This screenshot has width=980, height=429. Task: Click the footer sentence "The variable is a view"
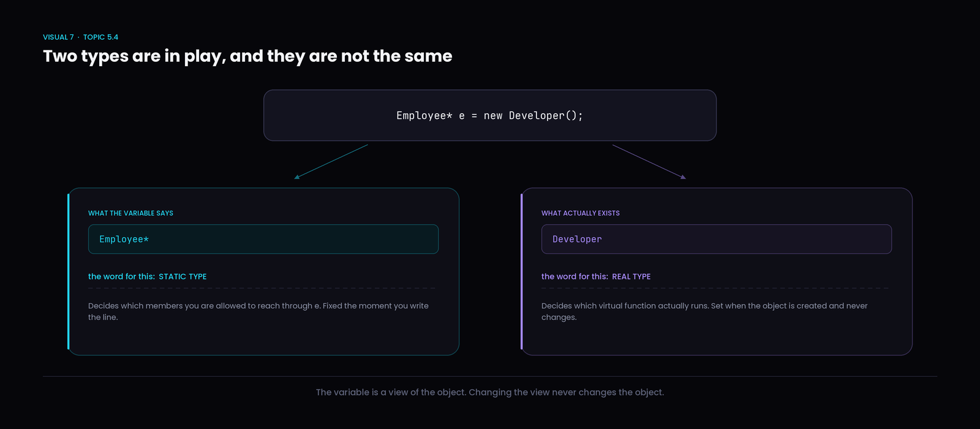click(x=490, y=392)
